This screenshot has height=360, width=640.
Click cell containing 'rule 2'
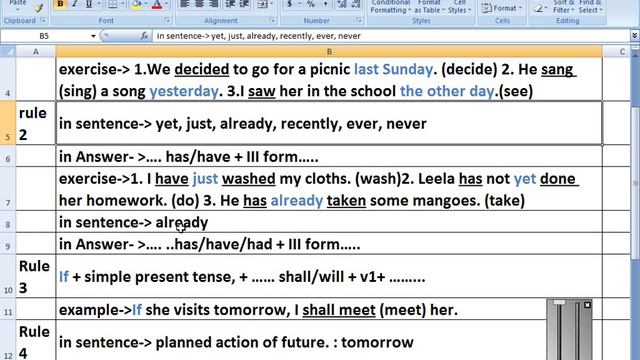36,123
